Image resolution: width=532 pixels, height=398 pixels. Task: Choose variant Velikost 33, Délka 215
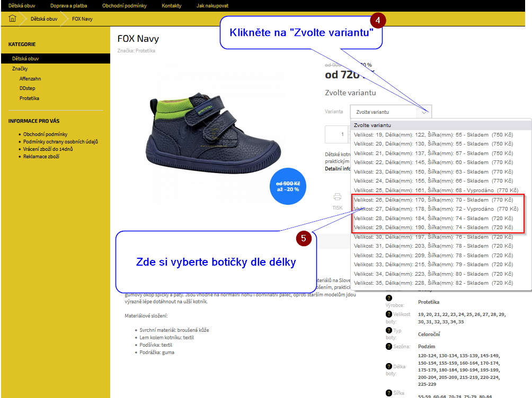441,265
